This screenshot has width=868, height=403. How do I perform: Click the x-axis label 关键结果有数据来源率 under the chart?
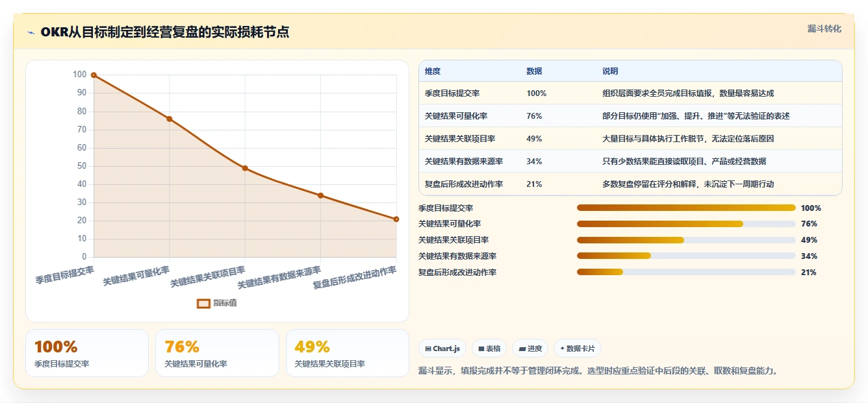tap(279, 278)
